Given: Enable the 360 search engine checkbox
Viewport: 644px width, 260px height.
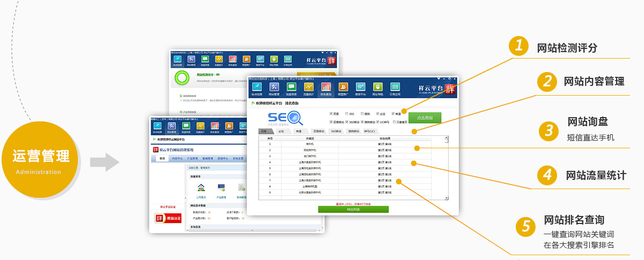Looking at the screenshot, I should pos(347,114).
